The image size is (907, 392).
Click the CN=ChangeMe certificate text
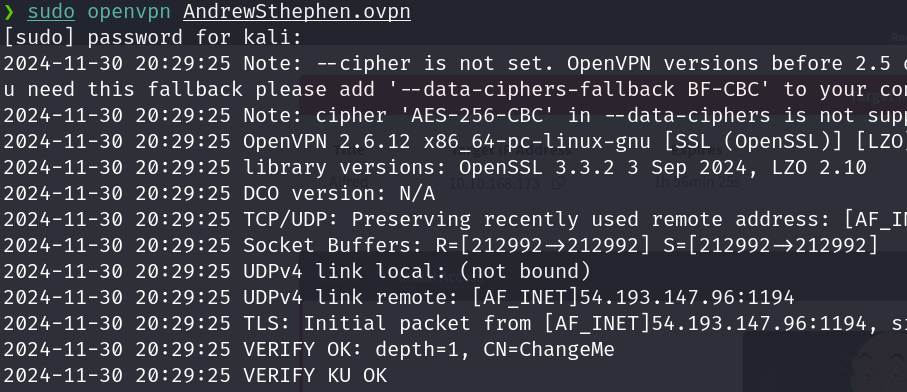click(549, 350)
